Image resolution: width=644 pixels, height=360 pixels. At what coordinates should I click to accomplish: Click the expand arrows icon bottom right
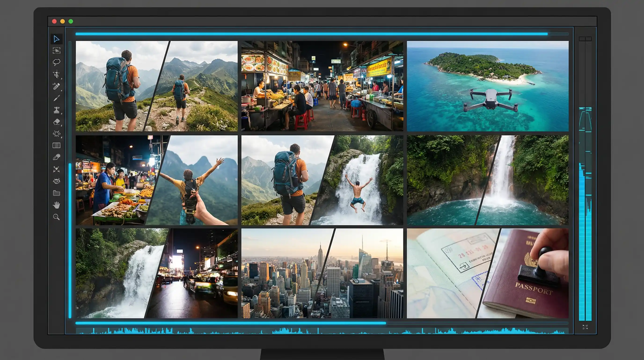pyautogui.click(x=585, y=327)
